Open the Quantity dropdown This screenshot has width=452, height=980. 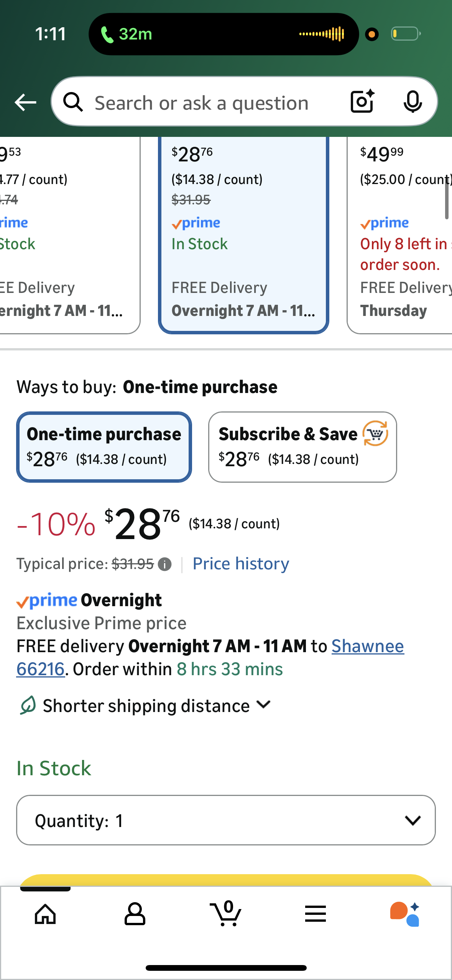pyautogui.click(x=226, y=820)
